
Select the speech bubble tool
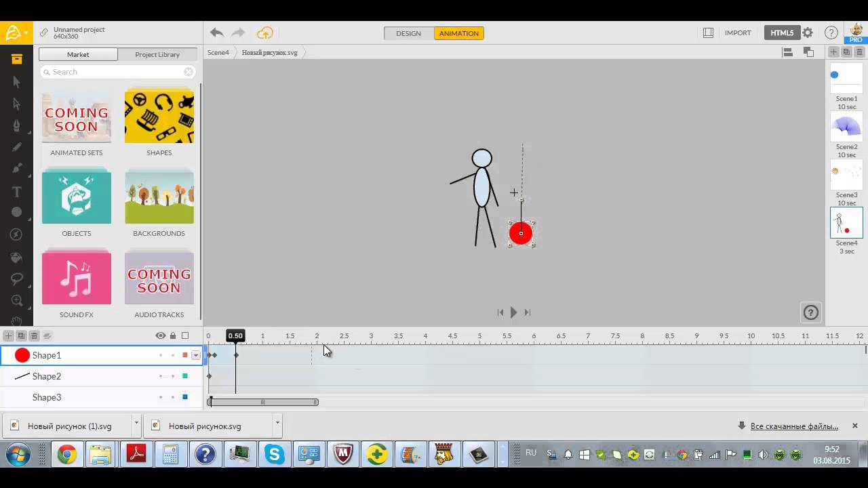coord(16,279)
